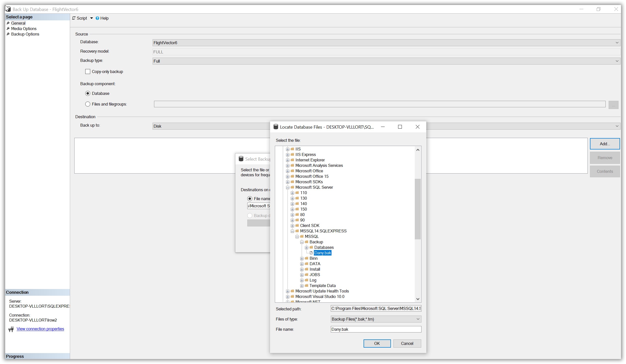Open the Backup type dropdown
The image size is (626, 364).
(386, 61)
